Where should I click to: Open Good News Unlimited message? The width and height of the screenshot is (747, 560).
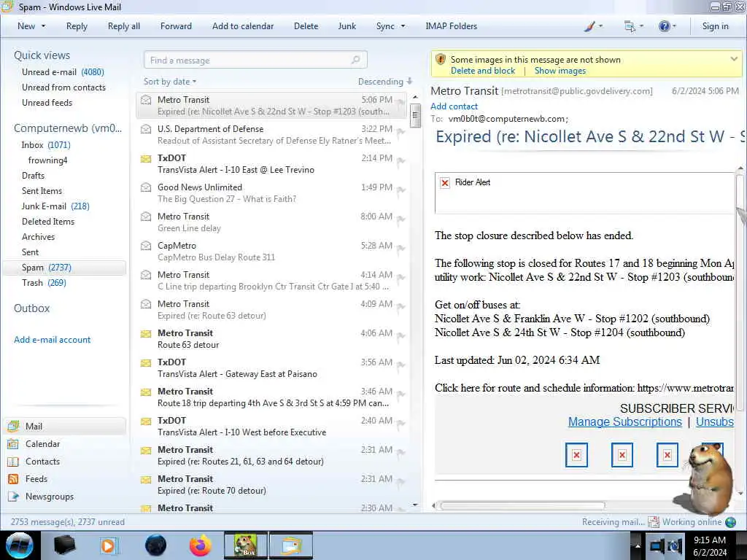271,192
